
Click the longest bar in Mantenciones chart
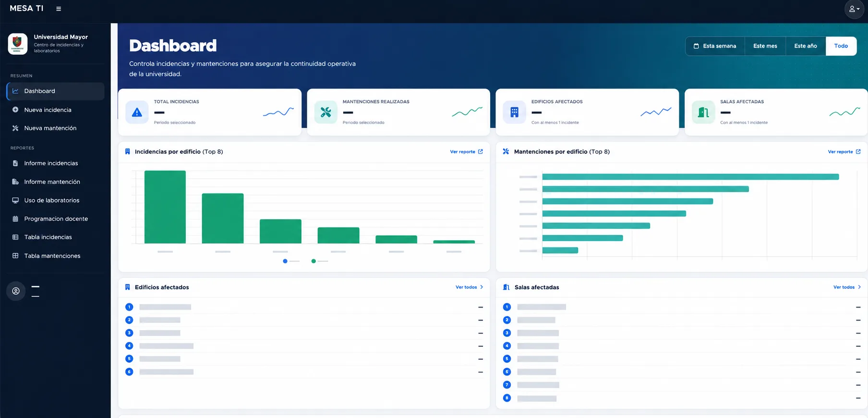[x=690, y=177]
